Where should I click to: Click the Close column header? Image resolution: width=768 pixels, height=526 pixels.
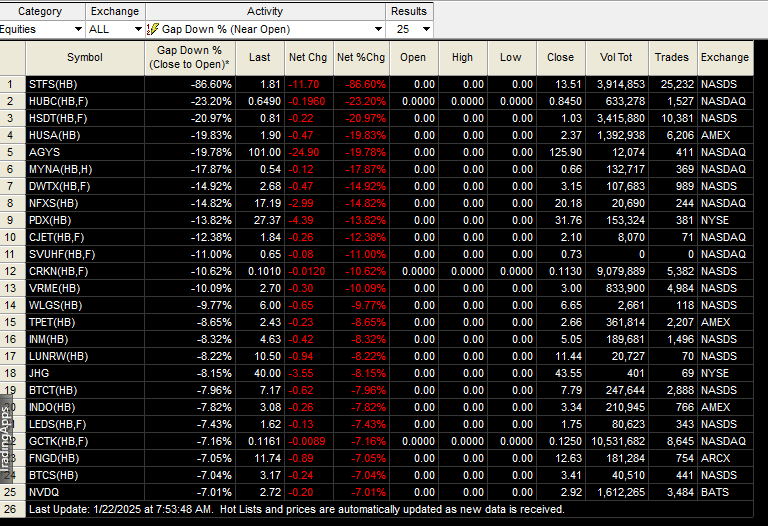[560, 58]
